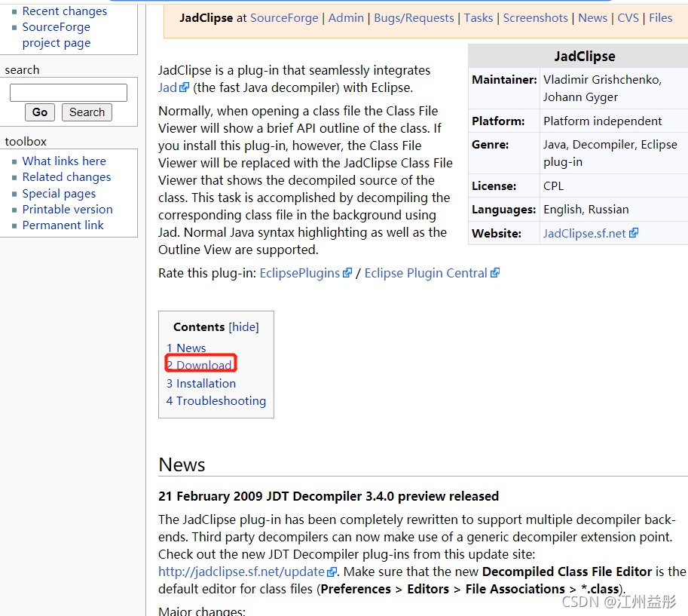The width and height of the screenshot is (688, 616).
Task: Open Screenshots link in banner
Action: 535,18
